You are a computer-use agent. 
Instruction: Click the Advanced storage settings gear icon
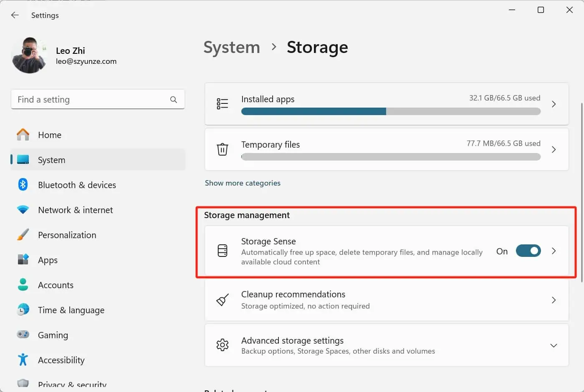click(x=222, y=345)
